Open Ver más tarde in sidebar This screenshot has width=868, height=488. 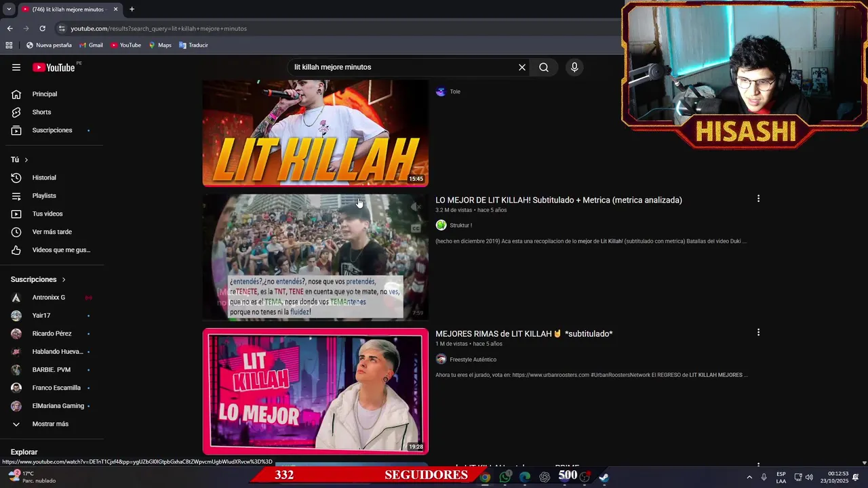(52, 232)
